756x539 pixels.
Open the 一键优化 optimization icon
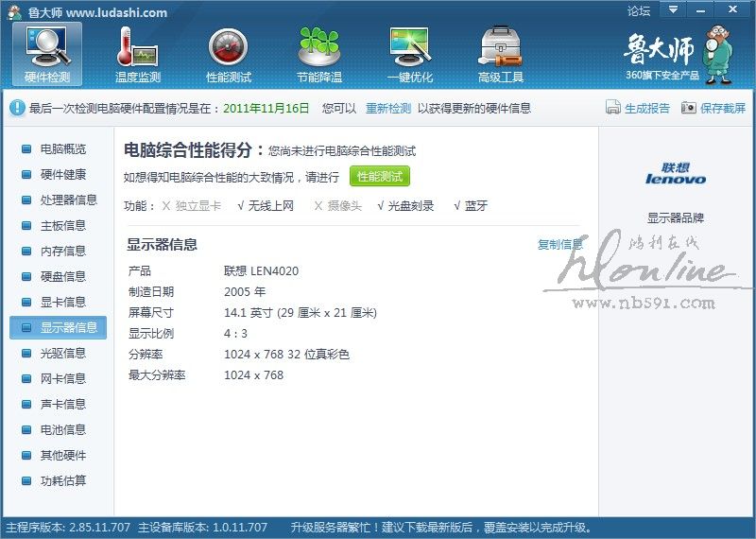[410, 54]
